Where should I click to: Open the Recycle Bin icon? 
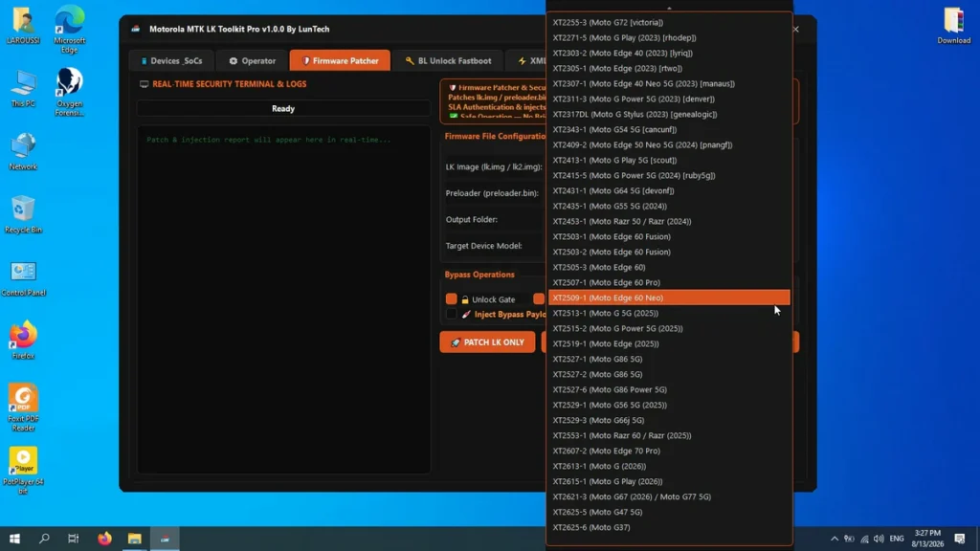coord(23,215)
